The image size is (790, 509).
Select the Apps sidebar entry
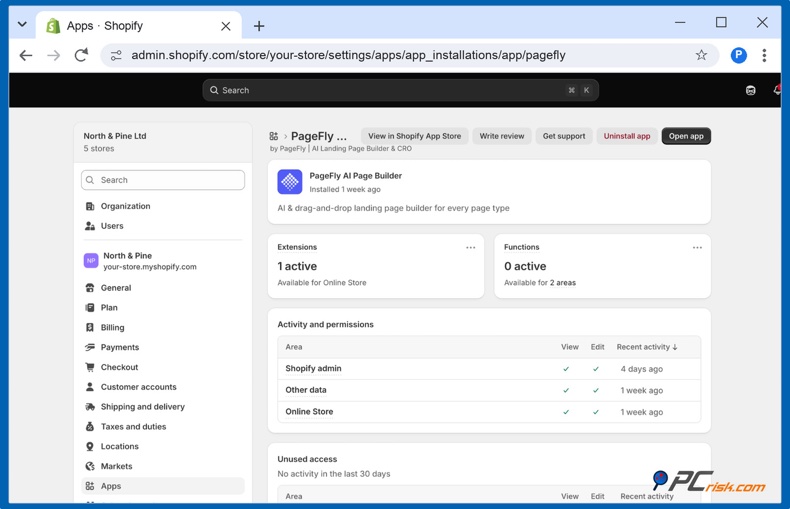tap(163, 486)
